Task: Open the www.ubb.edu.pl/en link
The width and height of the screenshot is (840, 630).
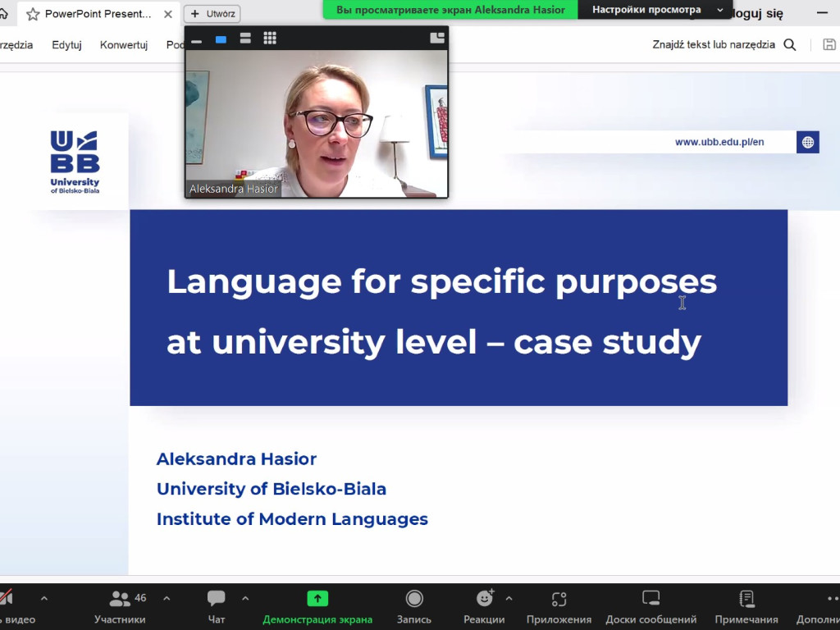Action: point(719,142)
